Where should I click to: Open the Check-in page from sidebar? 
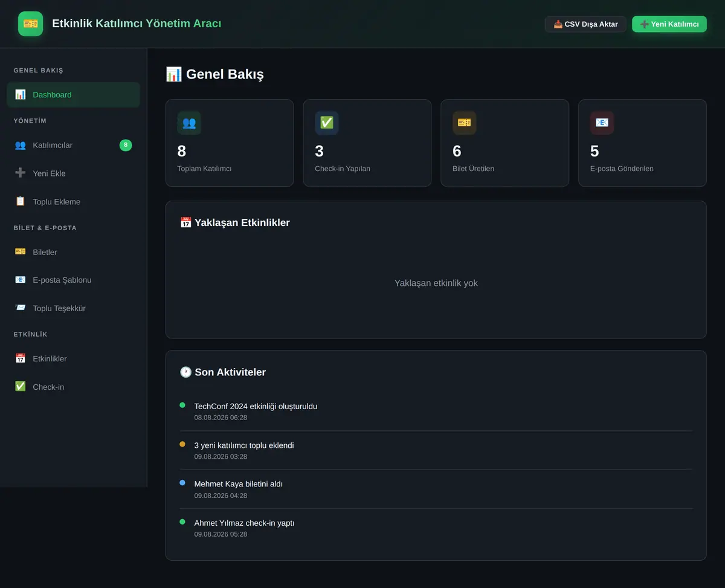point(73,387)
